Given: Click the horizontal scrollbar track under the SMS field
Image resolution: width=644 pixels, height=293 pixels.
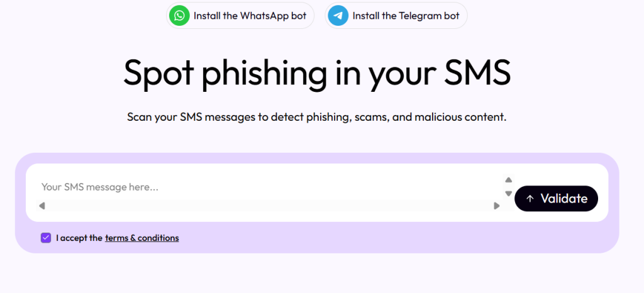Looking at the screenshot, I should click(264, 206).
